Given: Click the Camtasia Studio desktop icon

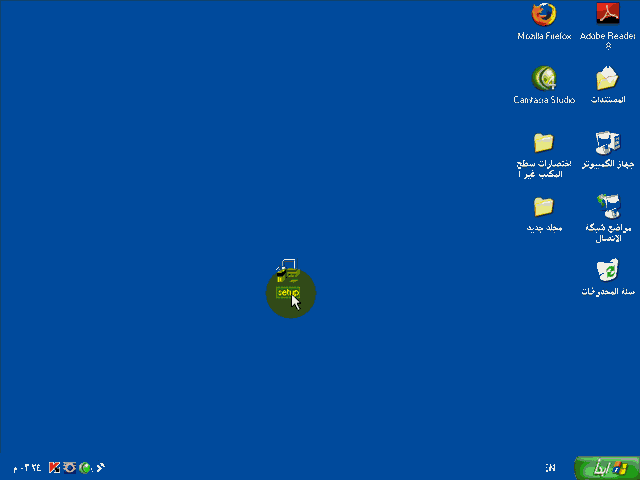Looking at the screenshot, I should (544, 78).
